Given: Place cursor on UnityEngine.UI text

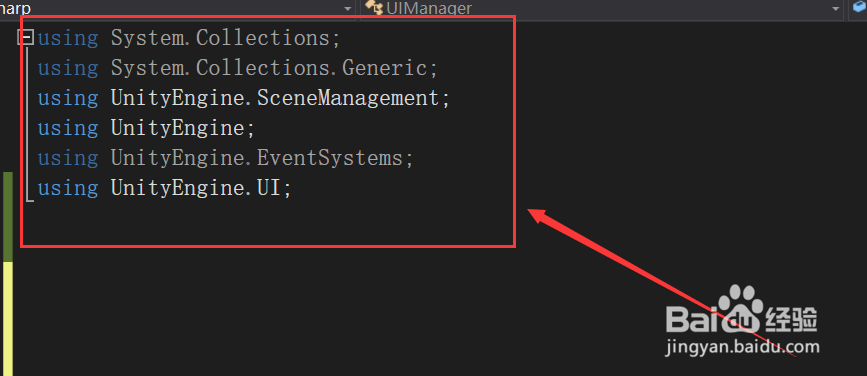Looking at the screenshot, I should tap(196, 189).
